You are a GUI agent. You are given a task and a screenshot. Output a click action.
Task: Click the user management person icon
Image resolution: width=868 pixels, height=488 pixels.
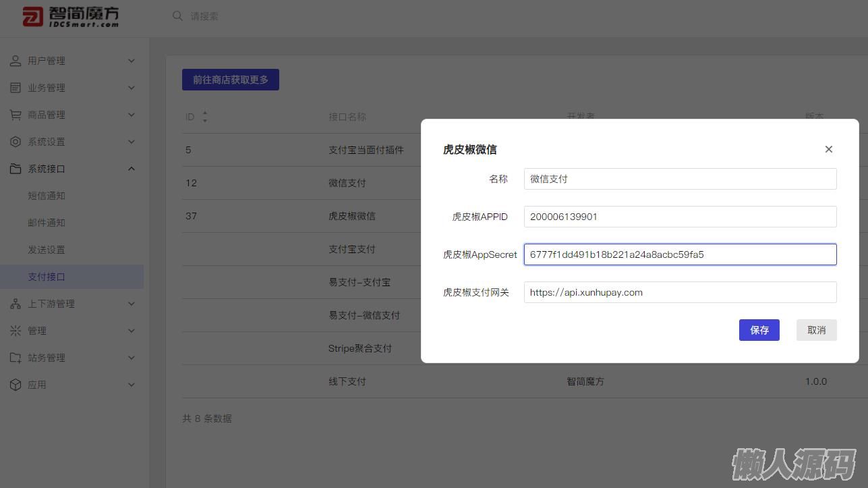coord(16,61)
